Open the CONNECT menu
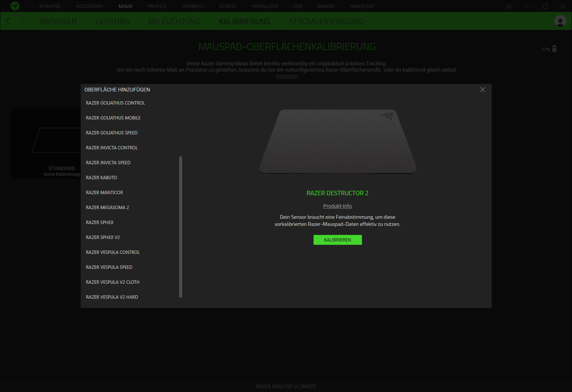The height and width of the screenshot is (392, 572). pyautogui.click(x=193, y=6)
